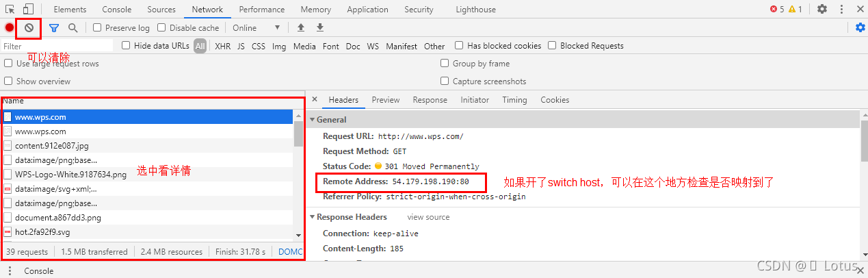Enable Disable cache checkbox
Viewport: 868px width, 278px height.
[161, 28]
